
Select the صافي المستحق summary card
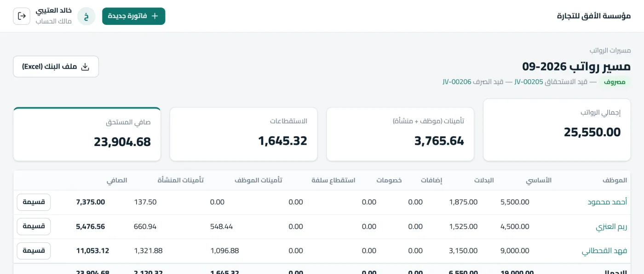[87, 134]
